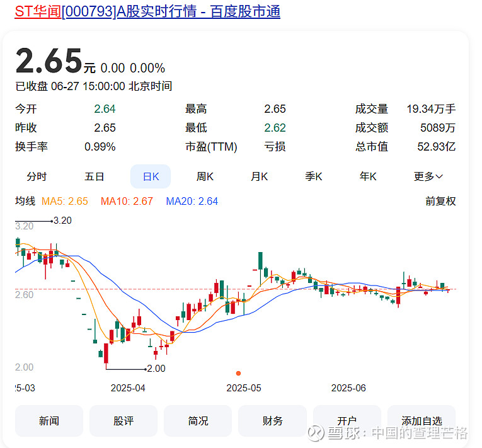
Task: Open the 简况 company profile
Action: pyautogui.click(x=198, y=421)
